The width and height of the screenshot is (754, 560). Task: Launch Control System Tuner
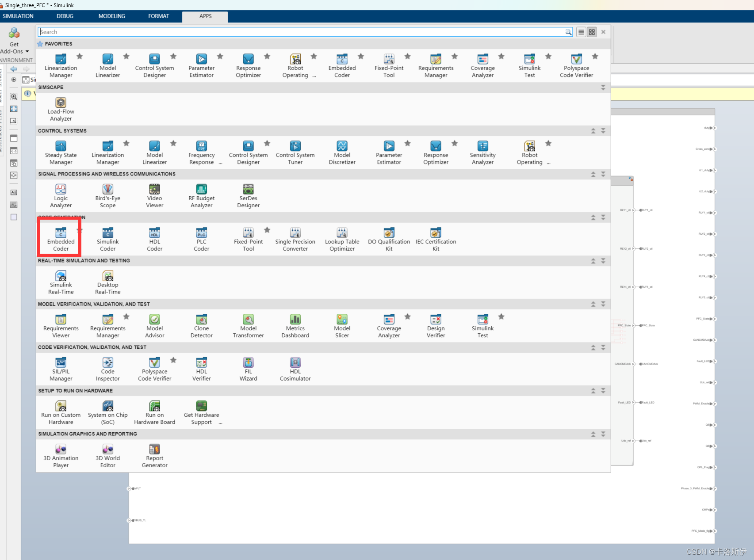[x=295, y=152]
